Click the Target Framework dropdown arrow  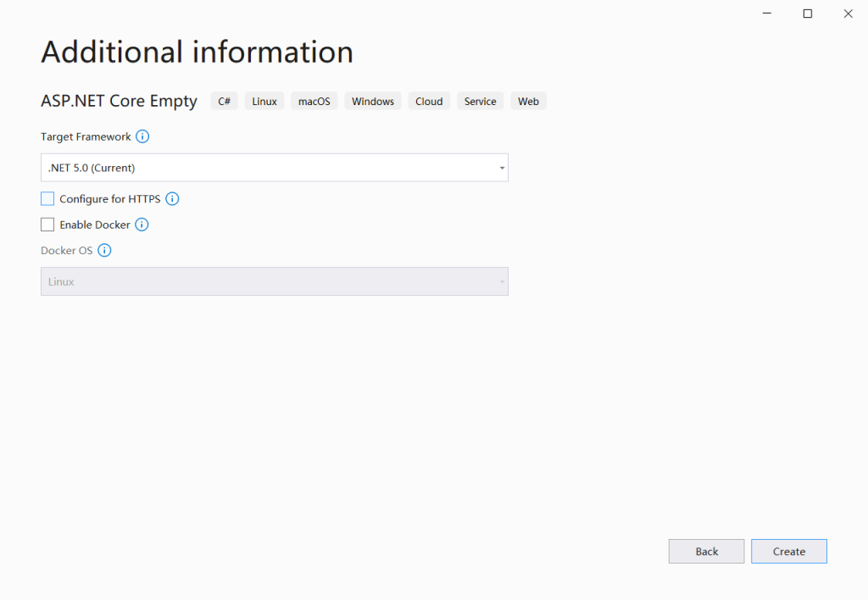click(500, 167)
